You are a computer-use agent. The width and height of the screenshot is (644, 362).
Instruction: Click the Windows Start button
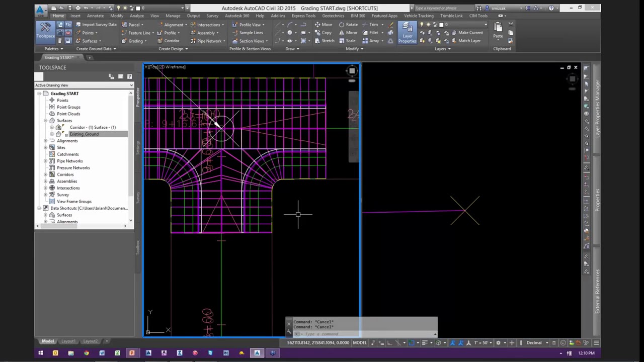[40, 353]
